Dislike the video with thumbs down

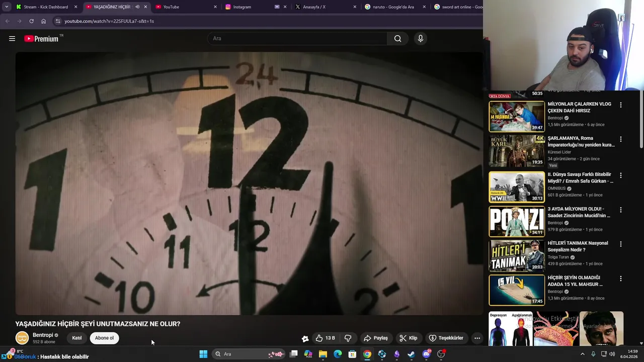pyautogui.click(x=348, y=338)
